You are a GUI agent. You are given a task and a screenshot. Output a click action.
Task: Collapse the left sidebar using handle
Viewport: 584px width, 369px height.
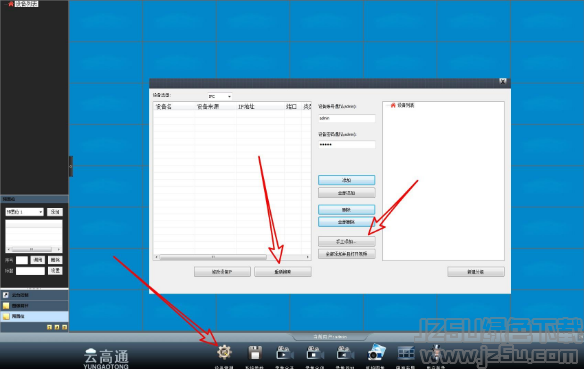click(x=71, y=166)
